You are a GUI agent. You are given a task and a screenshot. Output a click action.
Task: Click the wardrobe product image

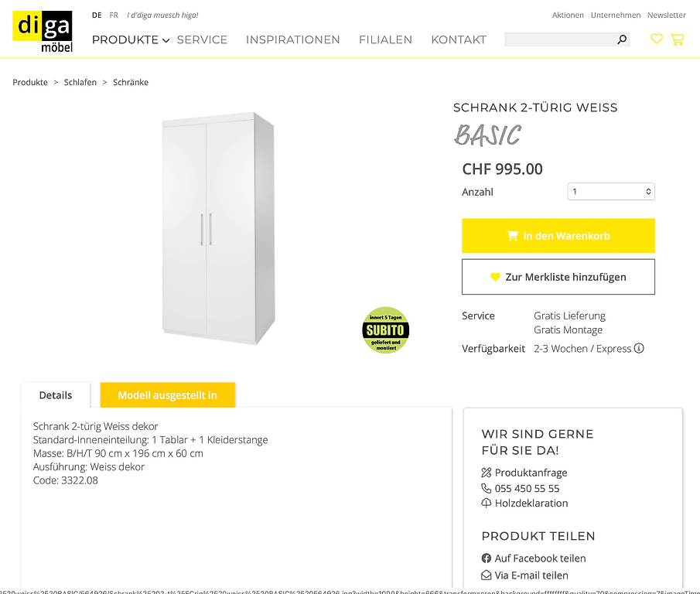point(218,228)
